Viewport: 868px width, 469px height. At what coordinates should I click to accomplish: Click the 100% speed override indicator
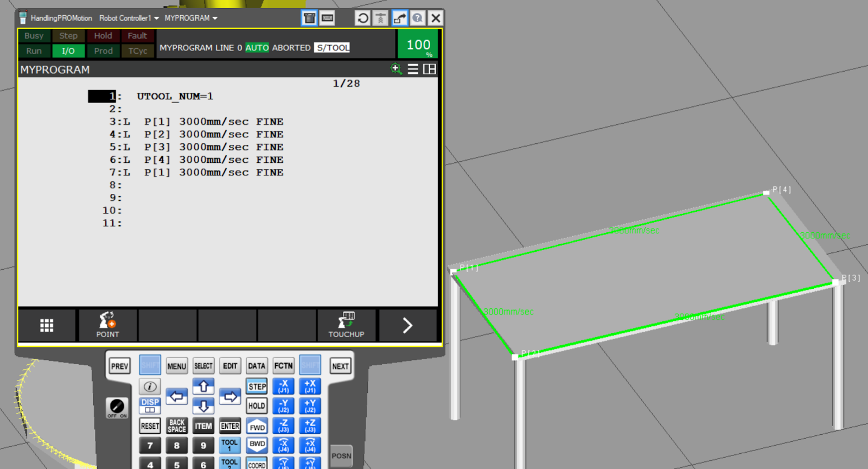[x=418, y=45]
